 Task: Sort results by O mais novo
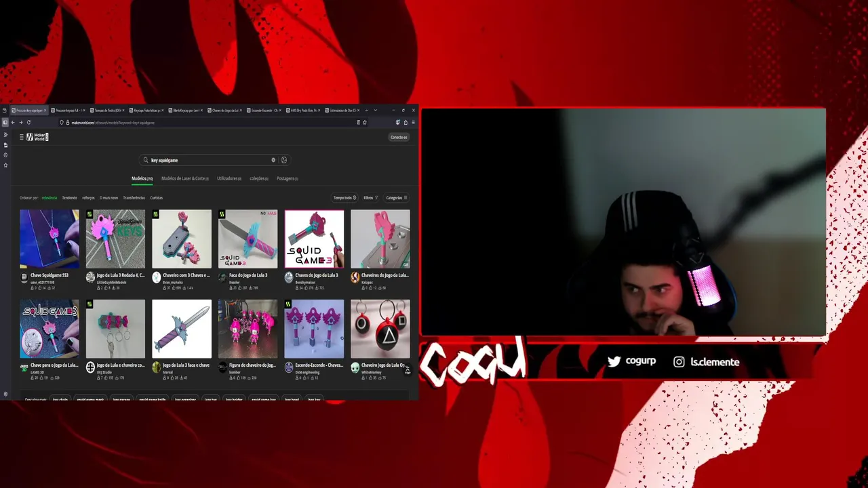tap(108, 198)
